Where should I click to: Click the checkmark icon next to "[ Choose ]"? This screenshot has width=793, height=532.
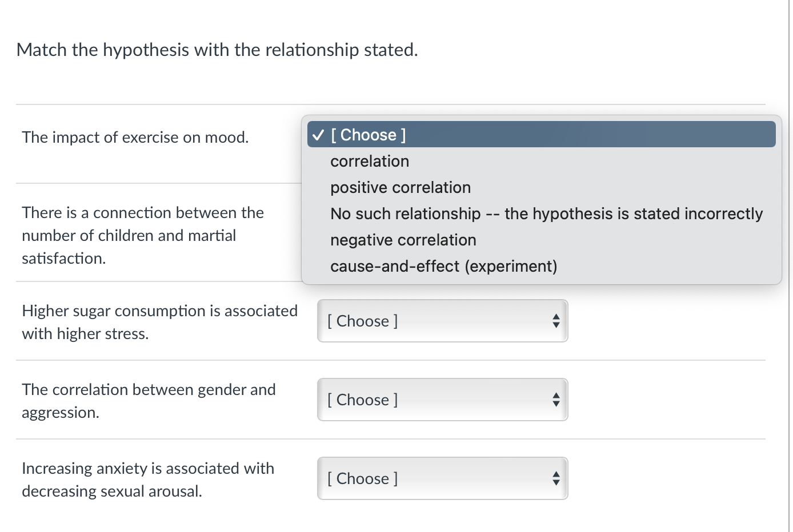point(318,135)
